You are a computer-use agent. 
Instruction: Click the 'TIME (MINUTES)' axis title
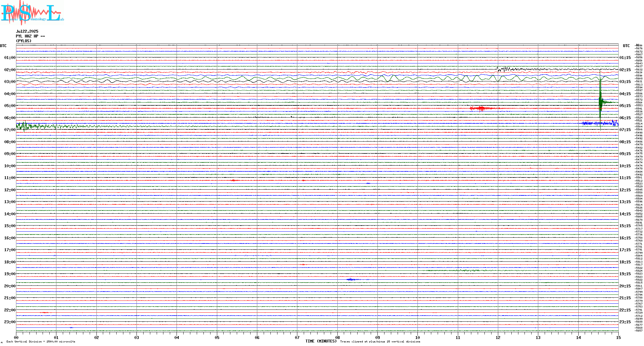click(x=321, y=341)
